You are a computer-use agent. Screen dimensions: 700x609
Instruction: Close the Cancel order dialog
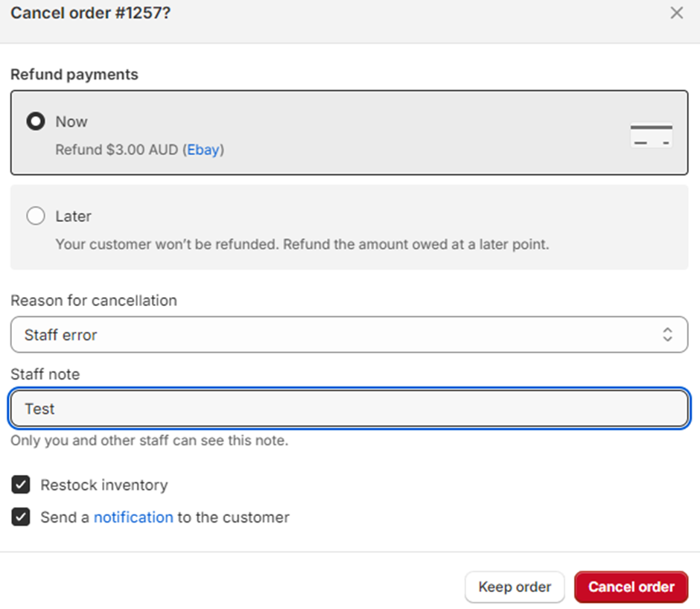[x=677, y=13]
